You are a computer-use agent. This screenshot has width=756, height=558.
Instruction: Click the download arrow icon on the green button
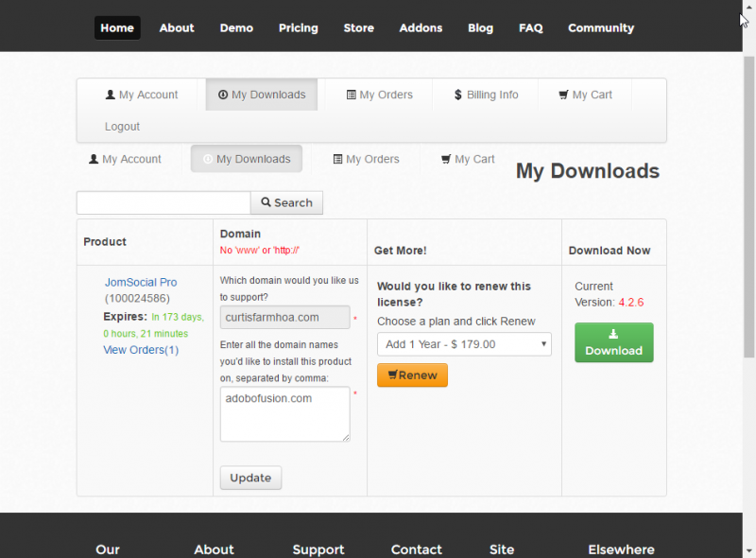(613, 334)
